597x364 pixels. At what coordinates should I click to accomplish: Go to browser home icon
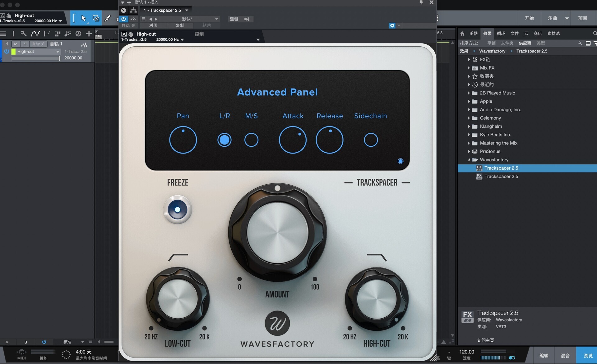(462, 33)
